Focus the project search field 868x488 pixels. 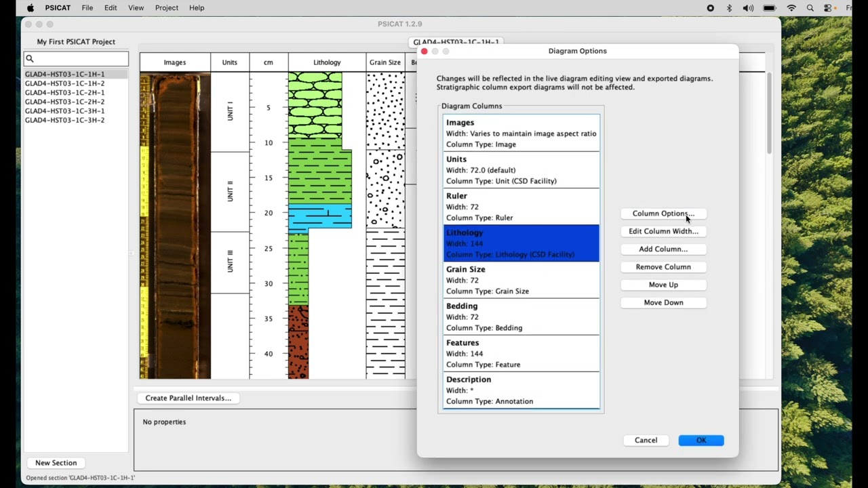pos(76,59)
